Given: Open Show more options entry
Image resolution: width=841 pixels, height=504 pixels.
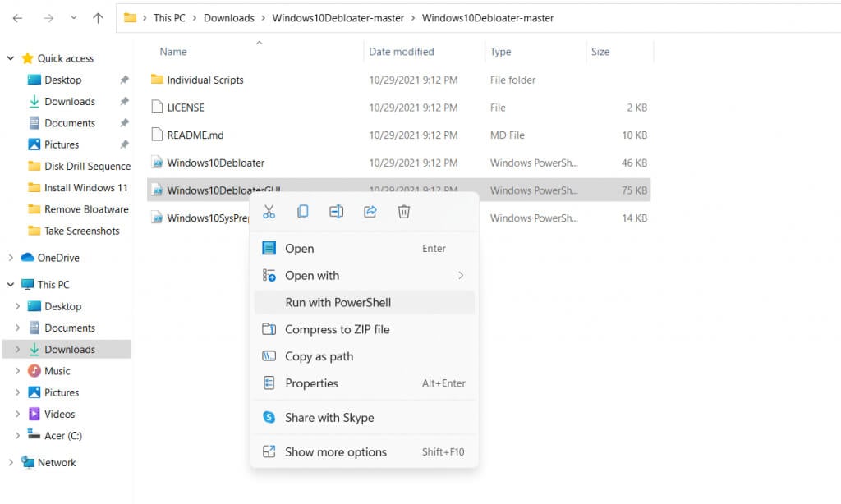Looking at the screenshot, I should click(335, 451).
